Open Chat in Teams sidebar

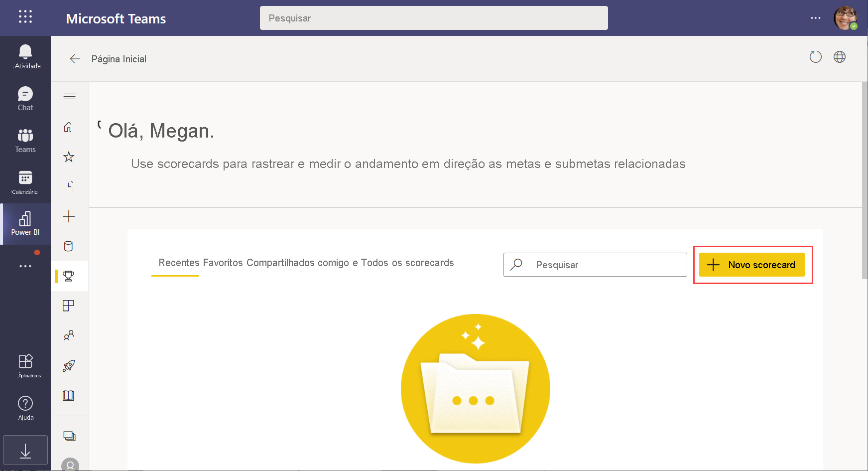click(25, 99)
